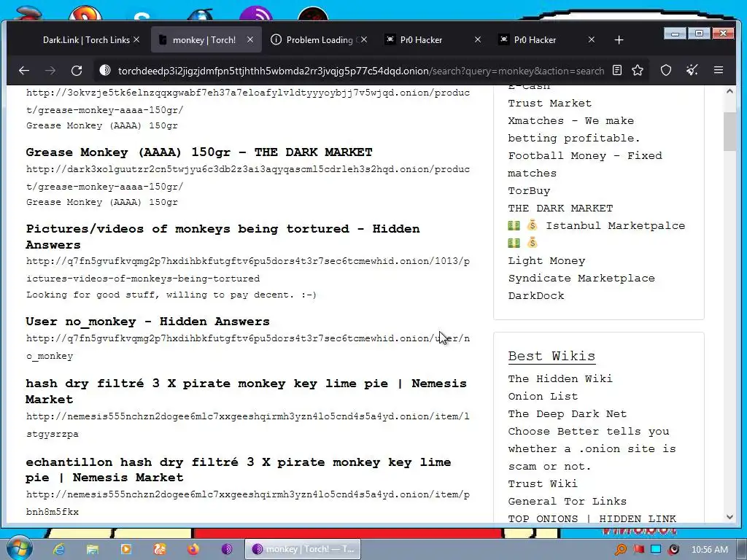The height and width of the screenshot is (560, 747).
Task: Close the monkey | Torch! tab
Action: [x=250, y=39]
